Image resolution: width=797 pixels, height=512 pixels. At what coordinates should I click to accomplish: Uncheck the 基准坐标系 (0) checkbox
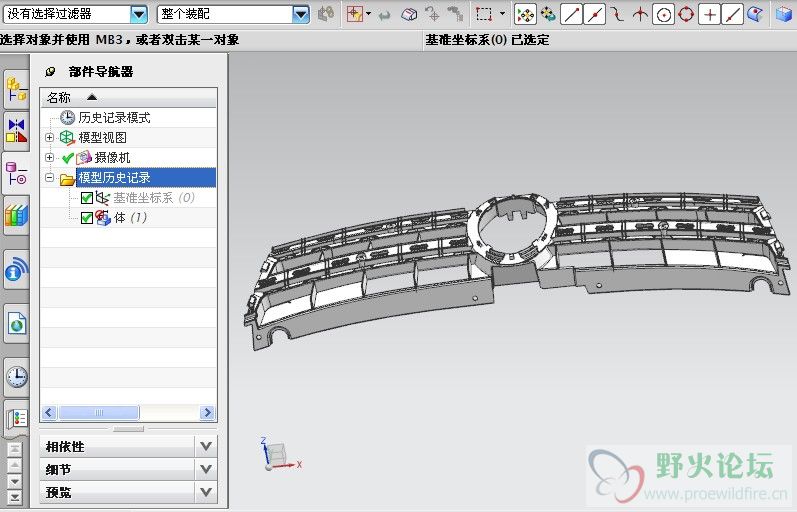point(86,198)
